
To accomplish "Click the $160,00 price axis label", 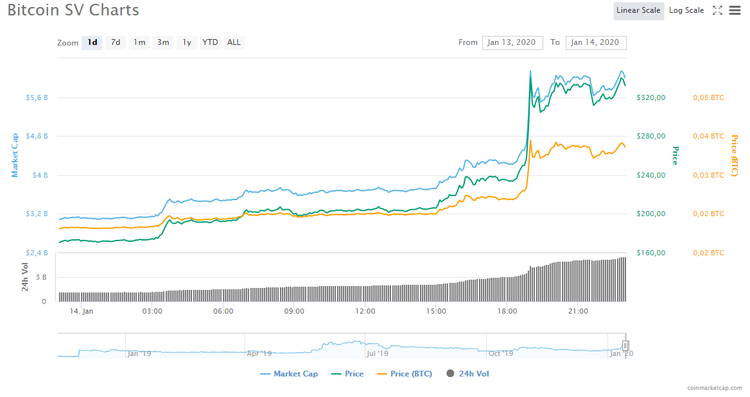I will click(x=651, y=253).
